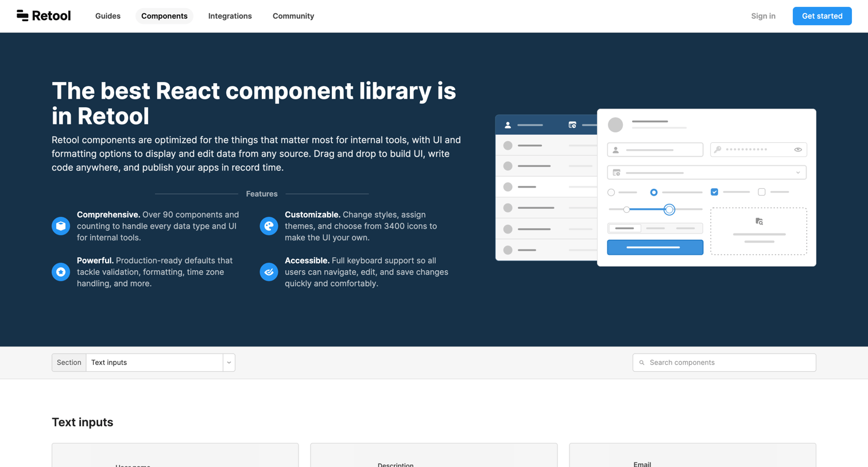Viewport: 868px width, 467px height.
Task: Click the Comprehensive feature cube icon
Action: tap(61, 226)
